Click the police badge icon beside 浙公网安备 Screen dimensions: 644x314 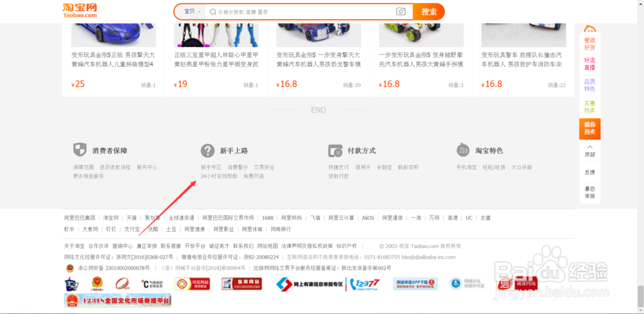[x=70, y=268]
